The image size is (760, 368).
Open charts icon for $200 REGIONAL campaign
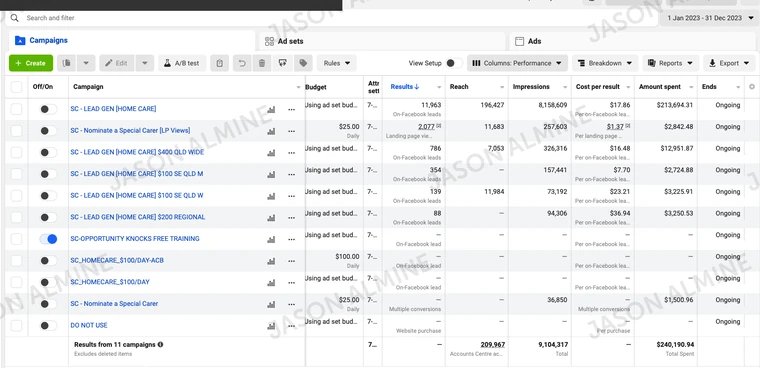(x=271, y=218)
